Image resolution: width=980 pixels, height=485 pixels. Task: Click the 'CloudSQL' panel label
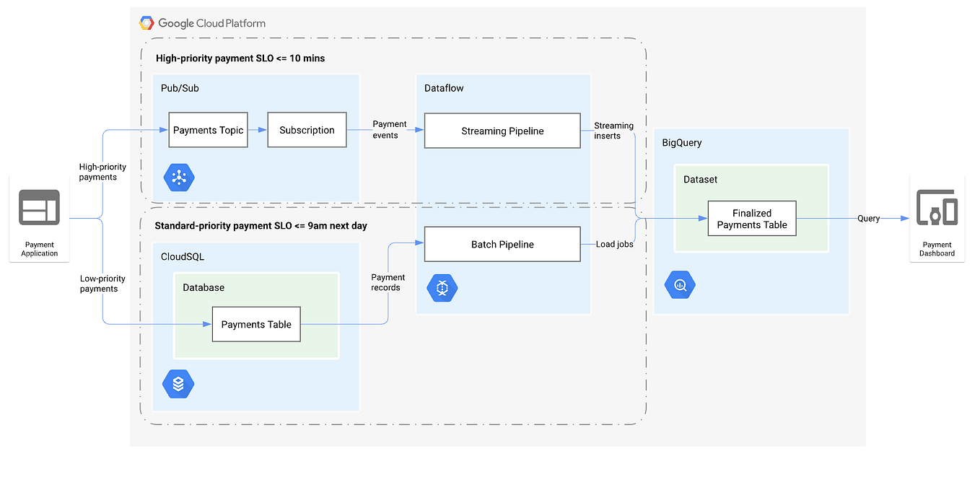click(x=184, y=256)
